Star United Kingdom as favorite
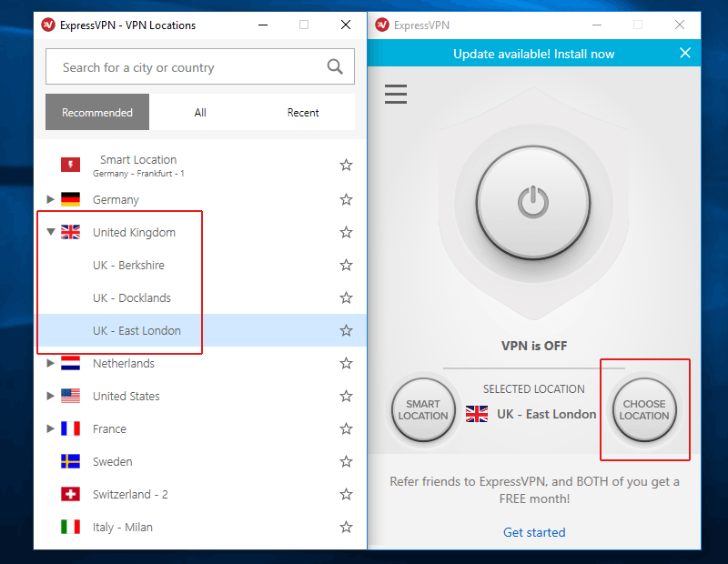The width and height of the screenshot is (728, 564). pos(346,232)
